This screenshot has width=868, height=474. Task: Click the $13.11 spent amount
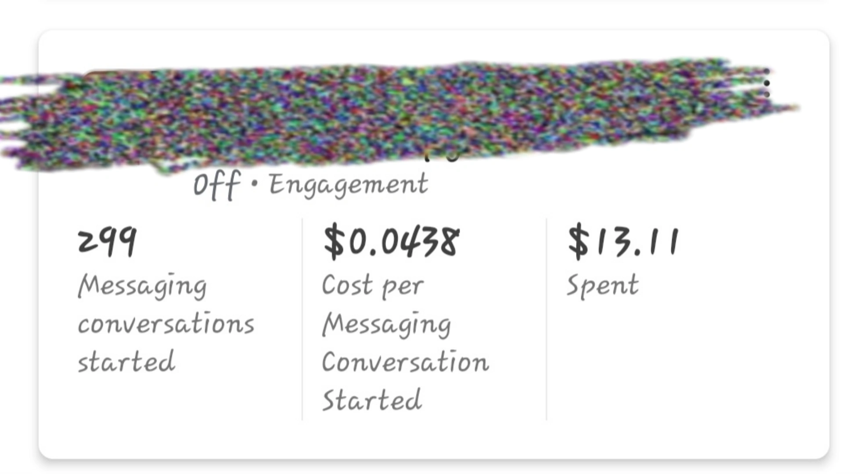pyautogui.click(x=623, y=241)
